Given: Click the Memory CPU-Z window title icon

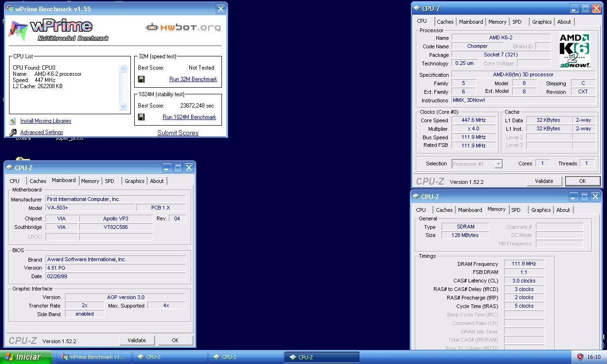Looking at the screenshot, I should tap(416, 197).
